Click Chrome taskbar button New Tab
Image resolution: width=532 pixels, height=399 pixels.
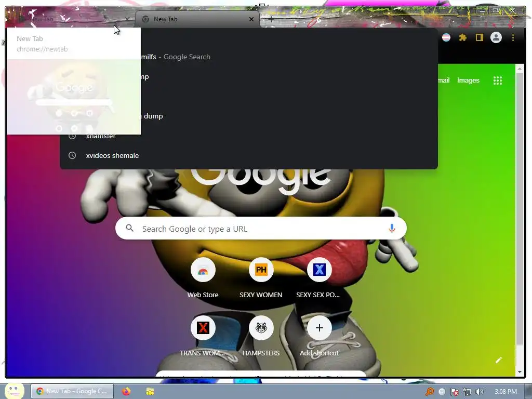pyautogui.click(x=72, y=391)
